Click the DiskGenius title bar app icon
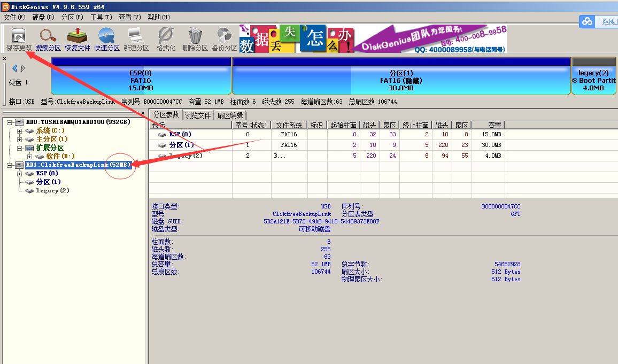This screenshot has width=618, height=364. 5,7
